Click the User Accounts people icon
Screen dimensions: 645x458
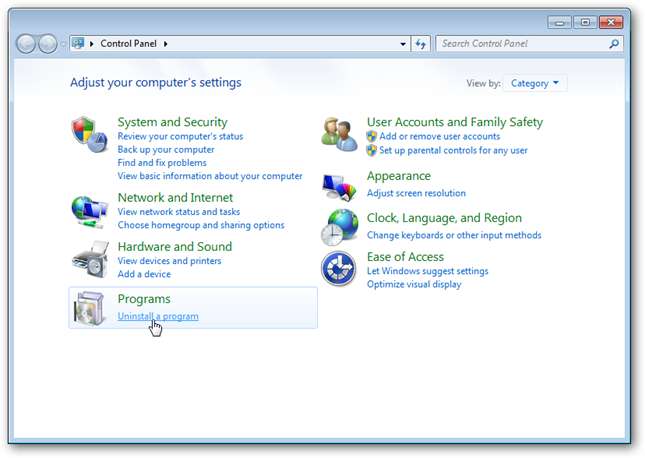(x=339, y=133)
